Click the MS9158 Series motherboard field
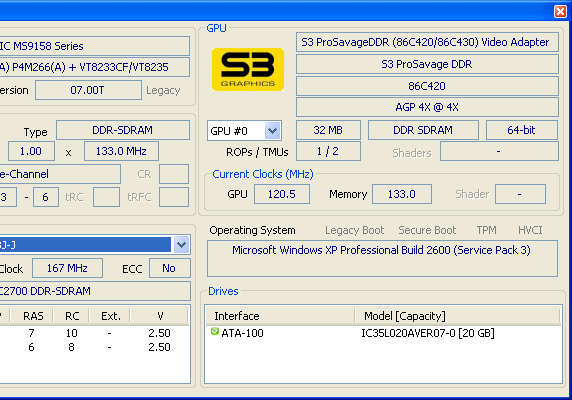 pos(94,46)
